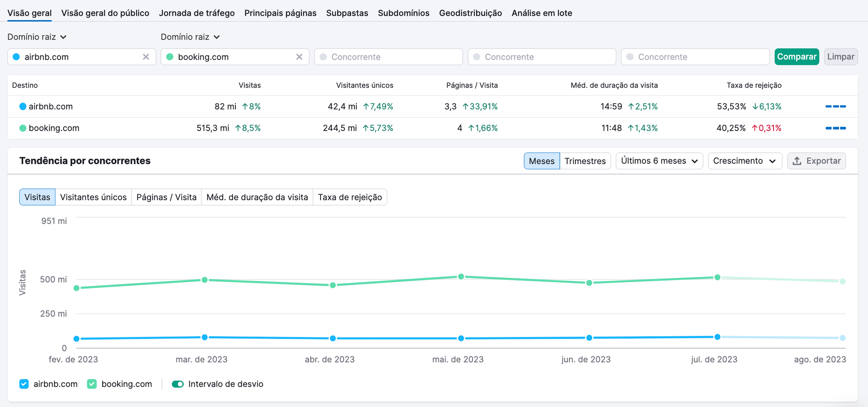Click the Comparar button

[797, 56]
